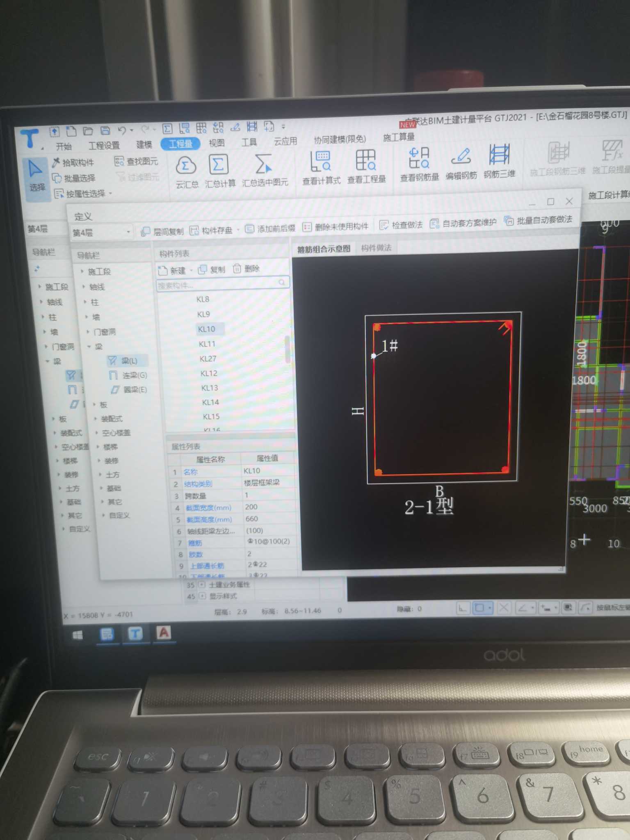Image resolution: width=630 pixels, height=840 pixels.
Task: Open 查看钢筋量 tool
Action: [x=419, y=164]
